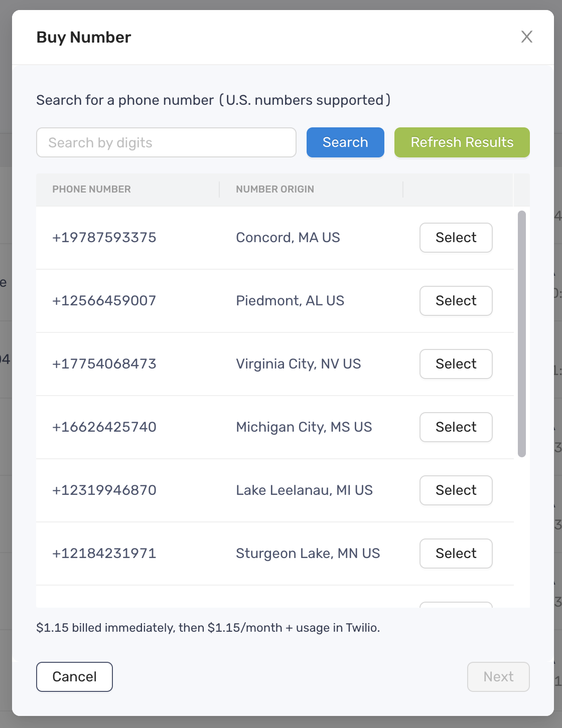Click the Sturgeon Lake, MN US origin label
Viewport: 562px width, 728px height.
pyautogui.click(x=308, y=554)
